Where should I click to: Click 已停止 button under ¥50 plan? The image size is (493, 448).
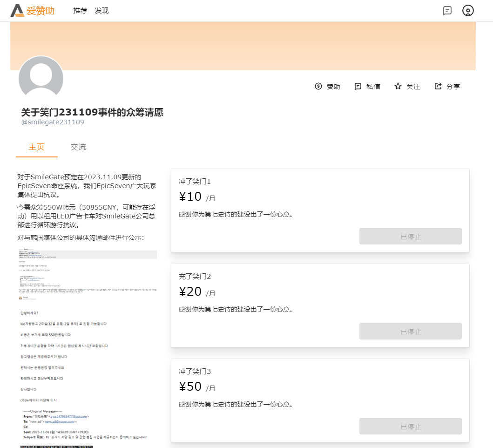[x=410, y=426]
